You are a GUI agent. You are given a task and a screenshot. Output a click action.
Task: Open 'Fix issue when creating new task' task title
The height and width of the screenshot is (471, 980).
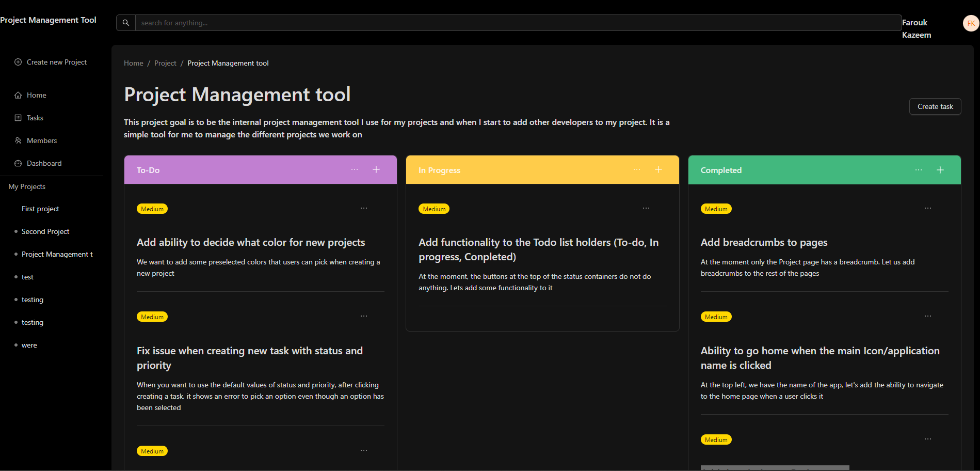point(250,358)
